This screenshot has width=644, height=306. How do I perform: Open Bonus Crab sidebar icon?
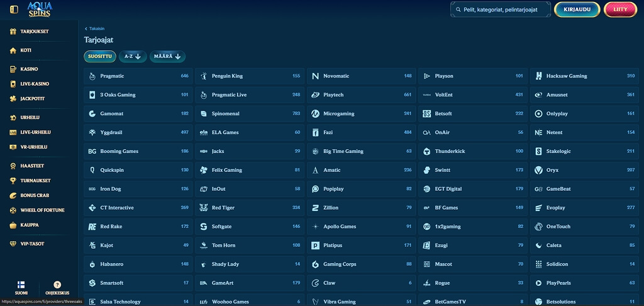click(x=13, y=195)
